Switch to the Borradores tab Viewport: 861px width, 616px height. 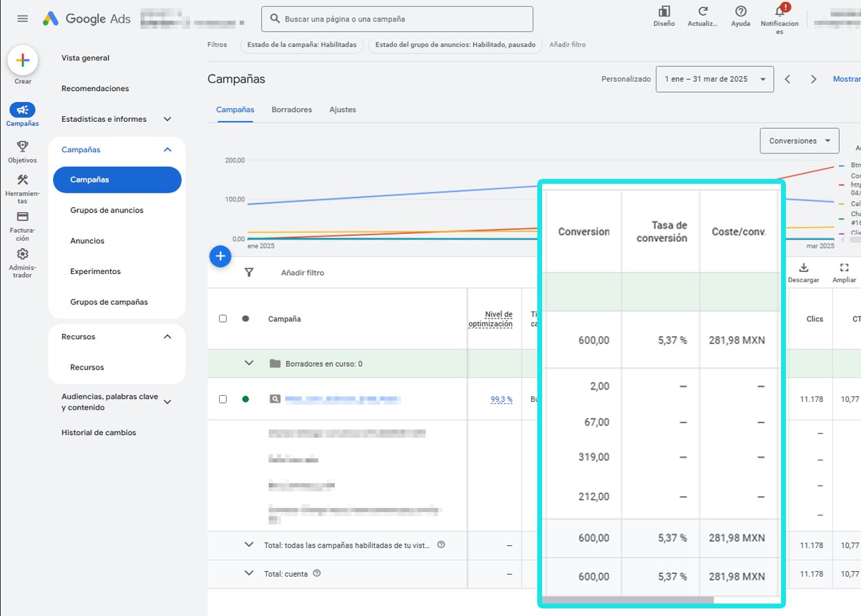[x=291, y=109]
